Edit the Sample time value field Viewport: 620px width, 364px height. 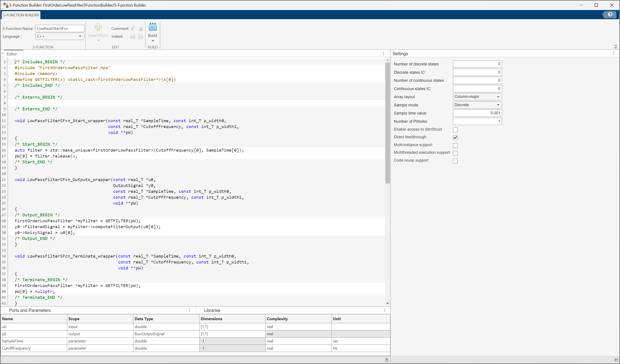point(477,113)
